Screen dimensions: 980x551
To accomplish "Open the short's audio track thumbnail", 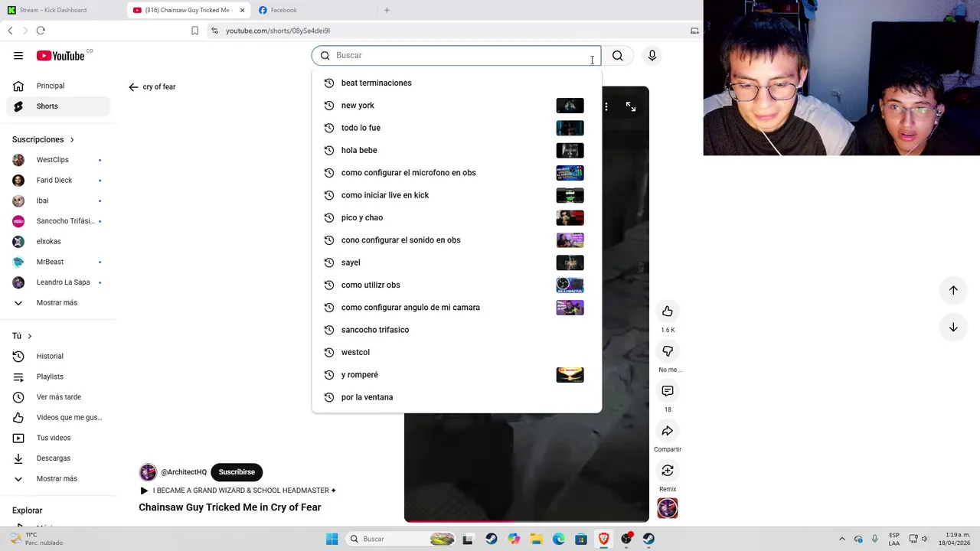I will (668, 508).
